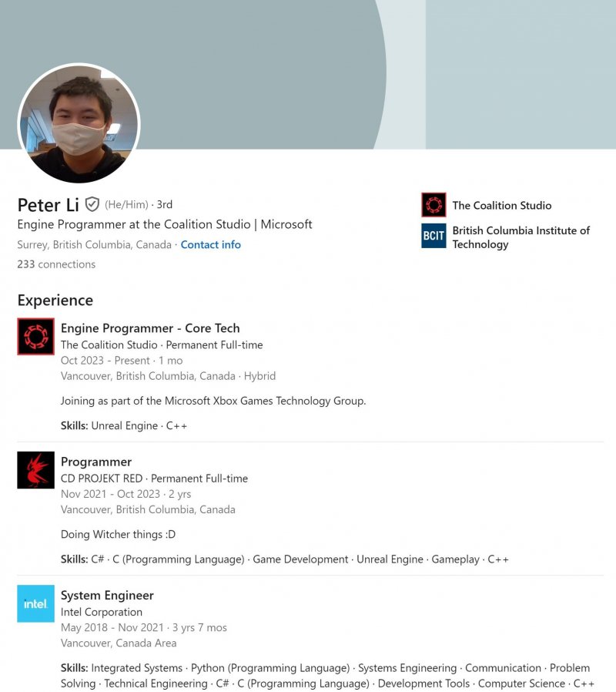616x692 pixels.
Task: View the 233 connections list
Action: [56, 264]
